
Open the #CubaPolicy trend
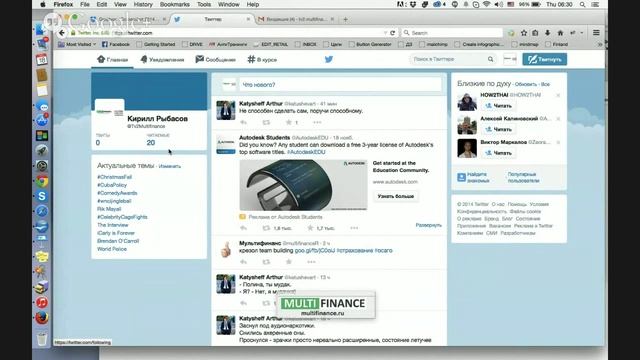[112, 185]
